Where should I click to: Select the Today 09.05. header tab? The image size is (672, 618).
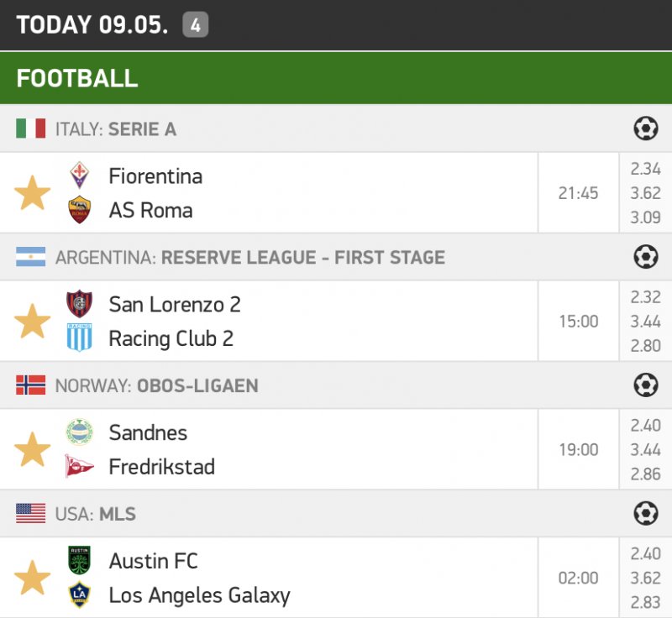(92, 25)
